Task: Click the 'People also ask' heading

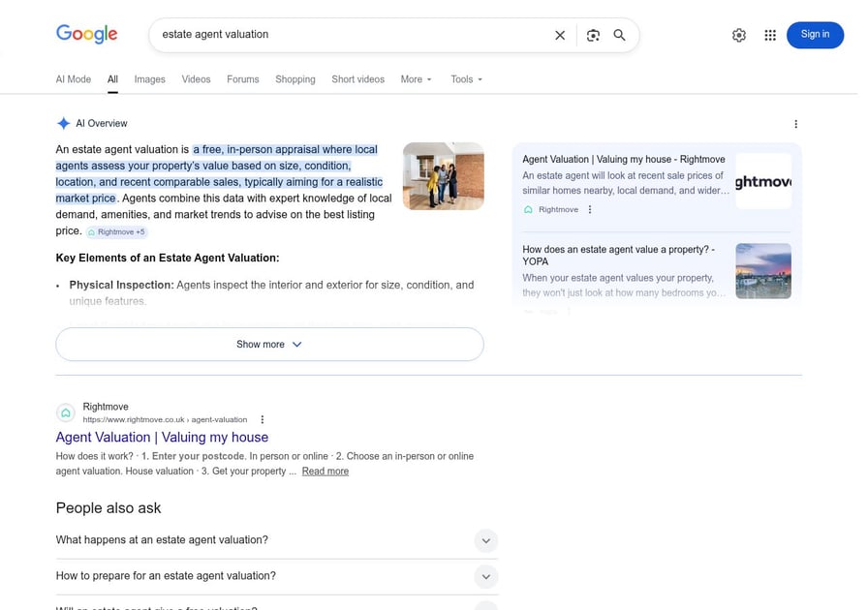Action: [108, 508]
